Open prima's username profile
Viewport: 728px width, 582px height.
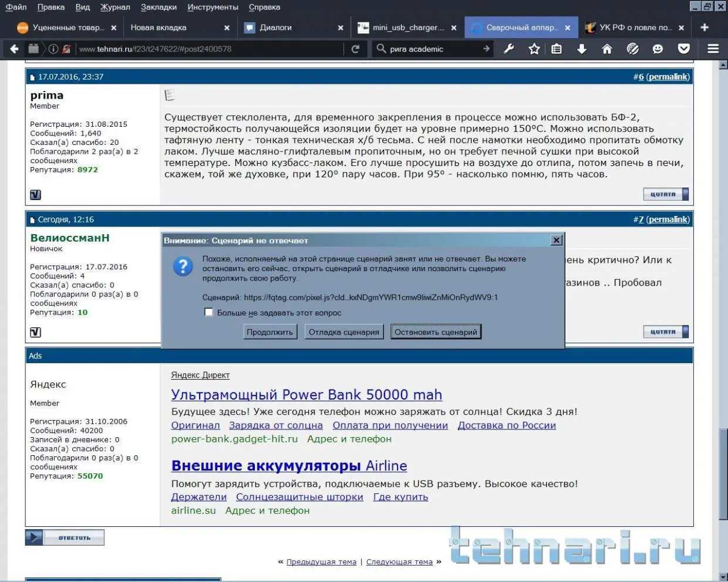pos(47,95)
